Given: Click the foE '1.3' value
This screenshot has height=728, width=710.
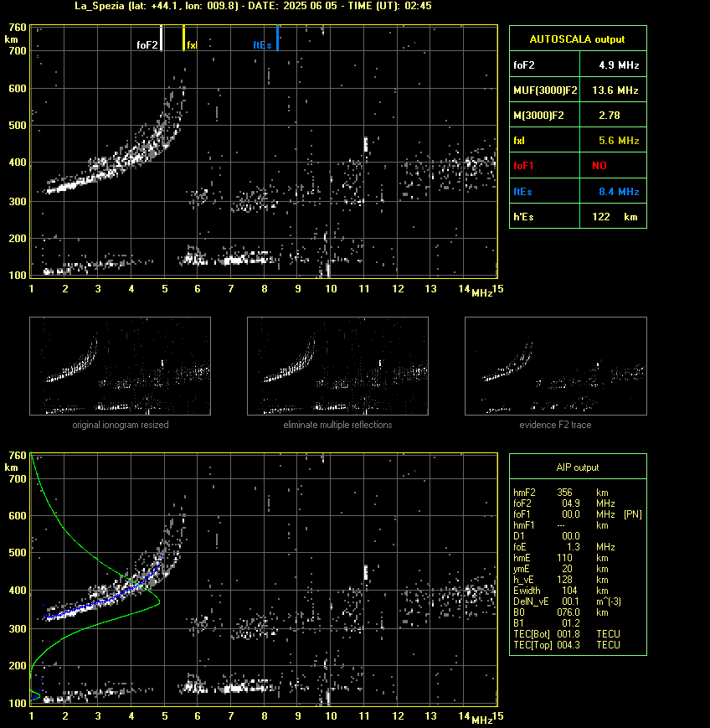Looking at the screenshot, I should [x=574, y=547].
